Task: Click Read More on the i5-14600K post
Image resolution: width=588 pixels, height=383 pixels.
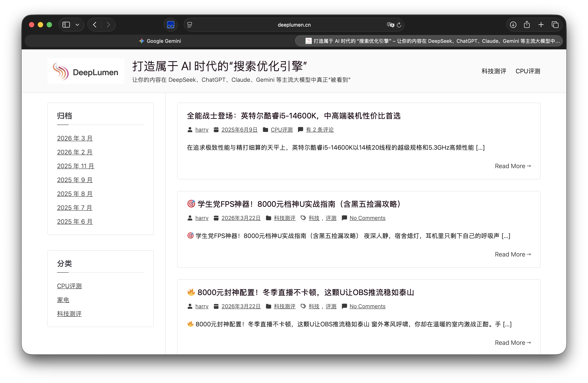Action: [x=513, y=166]
